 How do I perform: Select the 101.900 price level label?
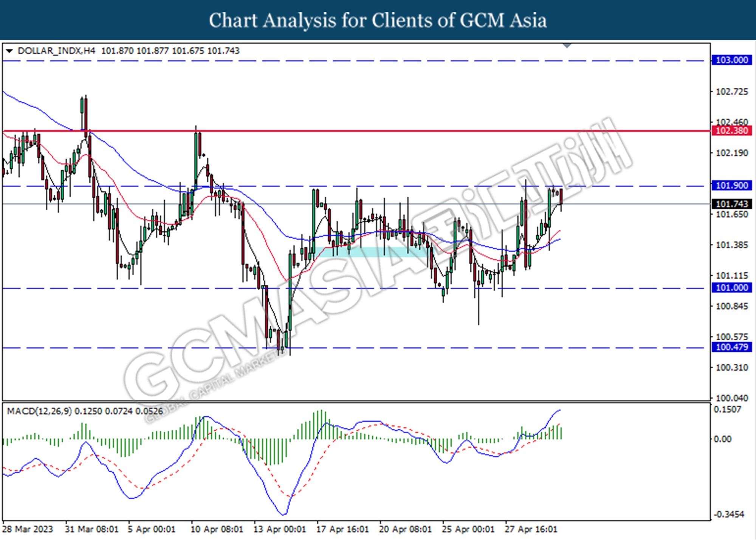[732, 186]
